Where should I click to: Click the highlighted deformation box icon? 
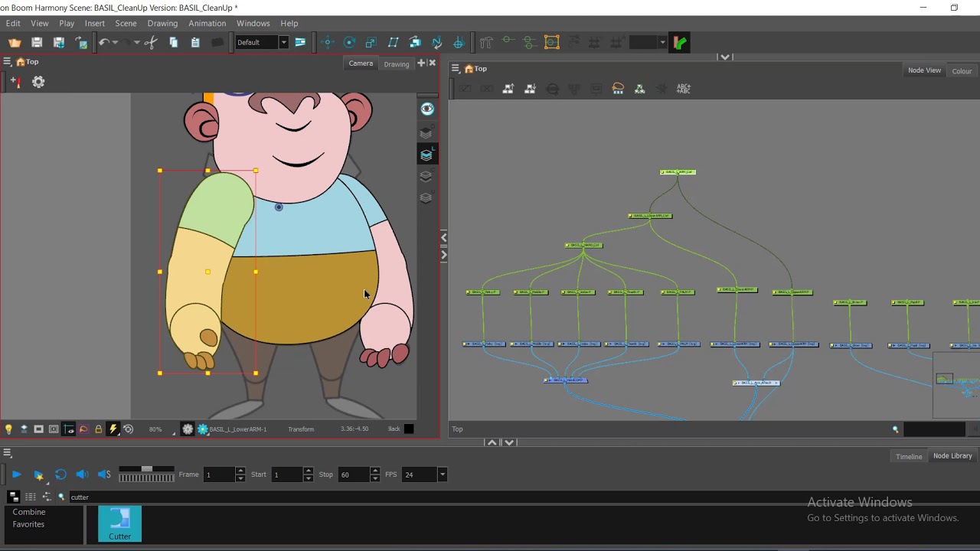click(x=551, y=42)
